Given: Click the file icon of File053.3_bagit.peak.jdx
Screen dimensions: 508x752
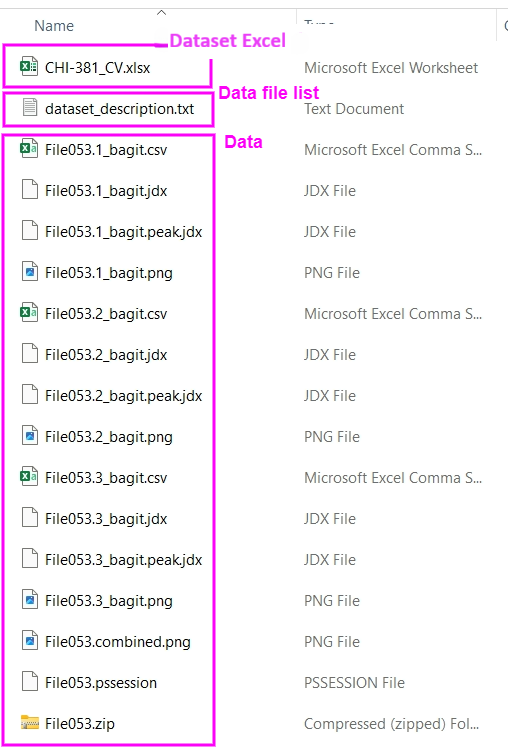Looking at the screenshot, I should 30,559.
